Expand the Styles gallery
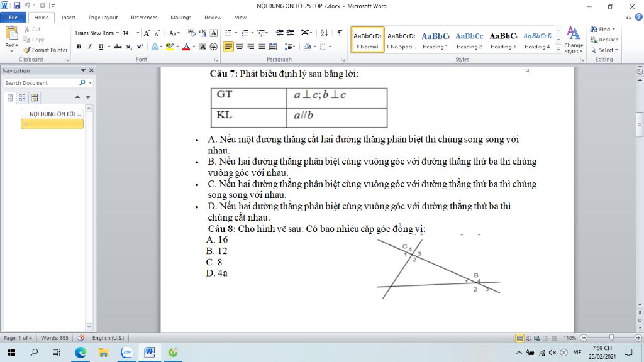This screenshot has width=644, height=362. click(x=558, y=50)
